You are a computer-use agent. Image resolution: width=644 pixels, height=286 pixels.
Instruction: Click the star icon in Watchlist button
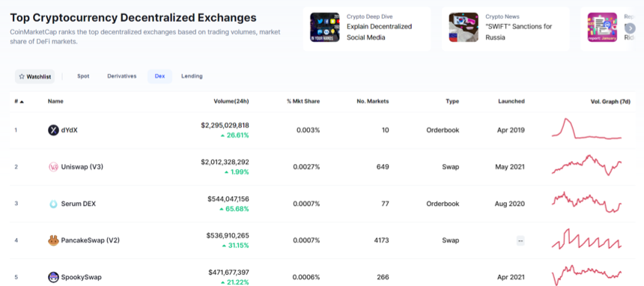[x=22, y=76]
